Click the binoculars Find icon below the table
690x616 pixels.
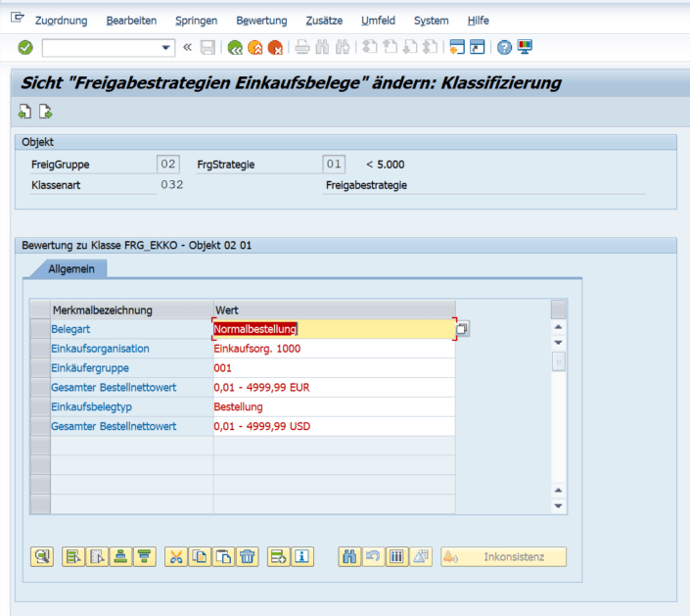(349, 556)
